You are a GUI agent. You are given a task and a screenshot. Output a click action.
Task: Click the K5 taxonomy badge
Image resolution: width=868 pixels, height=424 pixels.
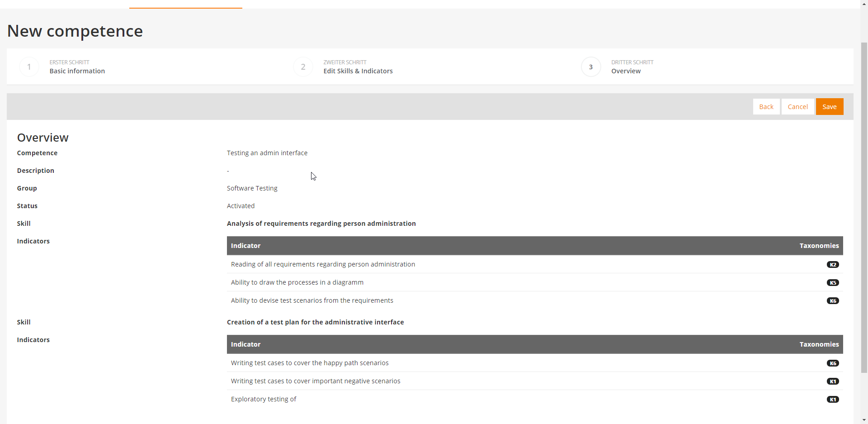[x=832, y=283]
